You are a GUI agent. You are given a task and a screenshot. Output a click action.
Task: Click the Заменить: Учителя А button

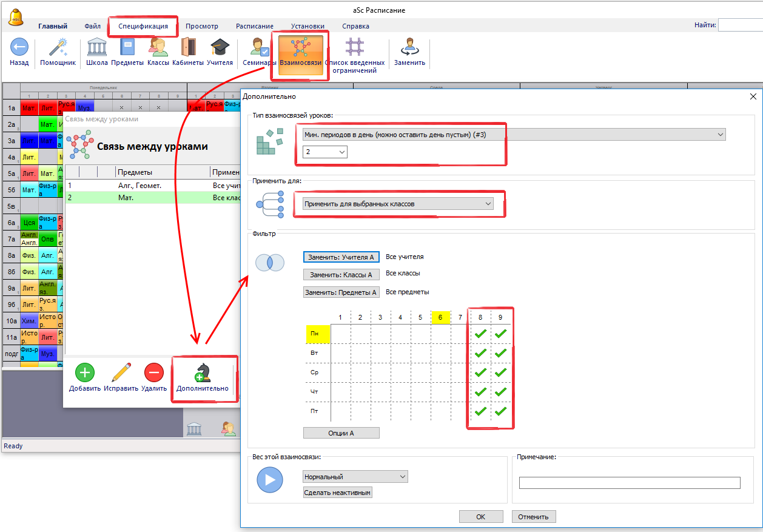point(341,257)
